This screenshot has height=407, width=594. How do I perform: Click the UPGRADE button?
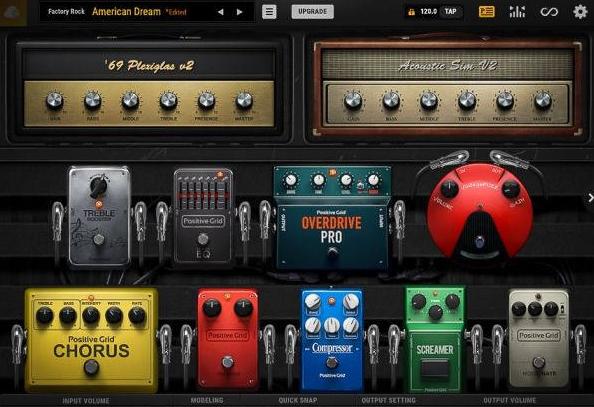[313, 12]
